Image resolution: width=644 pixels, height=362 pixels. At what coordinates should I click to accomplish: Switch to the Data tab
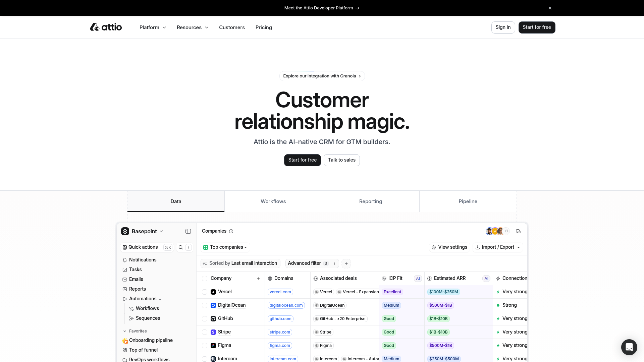176,201
